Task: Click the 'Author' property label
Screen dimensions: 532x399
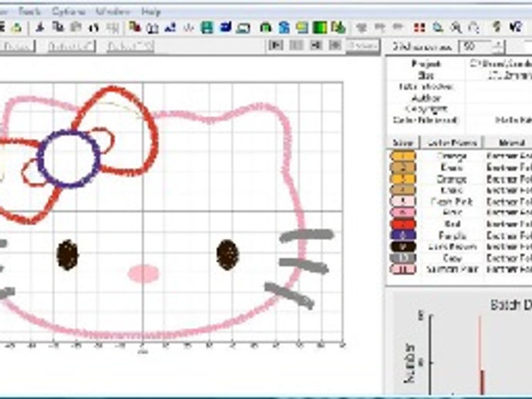Action: [x=426, y=99]
